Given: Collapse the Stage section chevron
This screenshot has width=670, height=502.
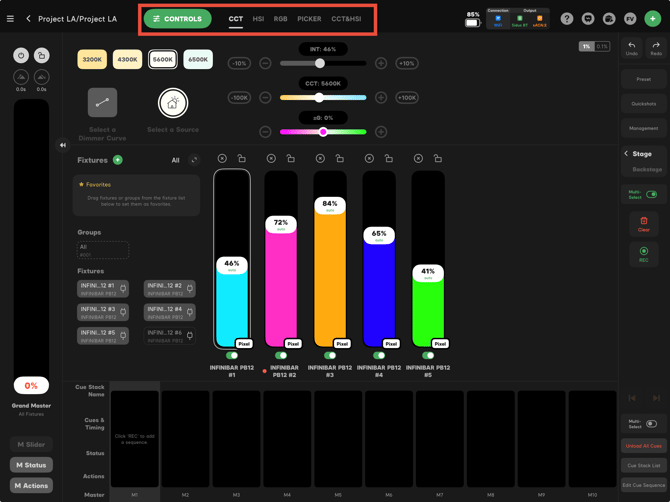Looking at the screenshot, I should click(x=626, y=153).
